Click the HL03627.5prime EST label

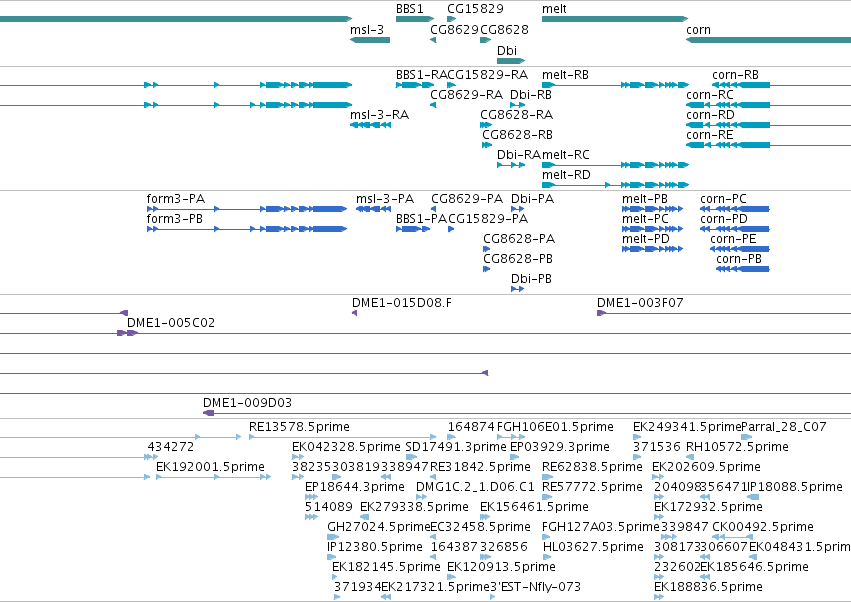[593, 547]
